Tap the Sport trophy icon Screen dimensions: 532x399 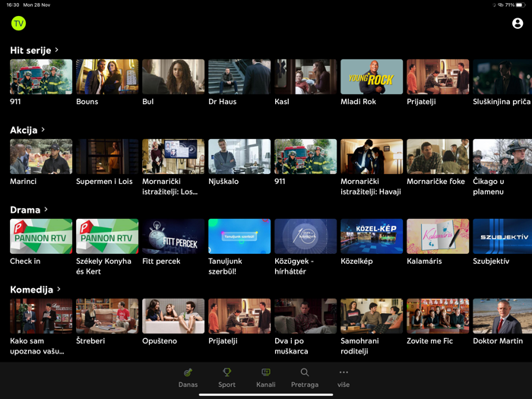[226, 372]
